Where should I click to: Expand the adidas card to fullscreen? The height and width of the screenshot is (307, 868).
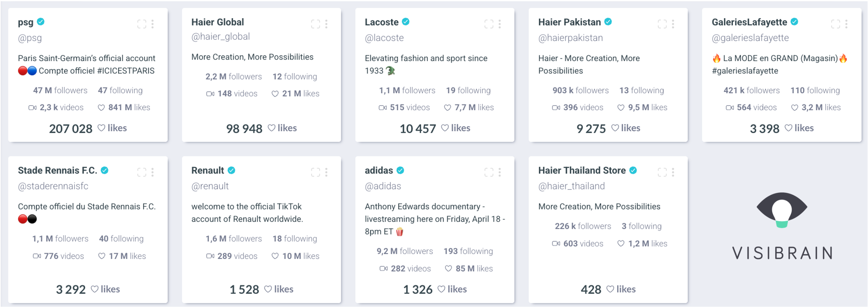[x=489, y=172]
